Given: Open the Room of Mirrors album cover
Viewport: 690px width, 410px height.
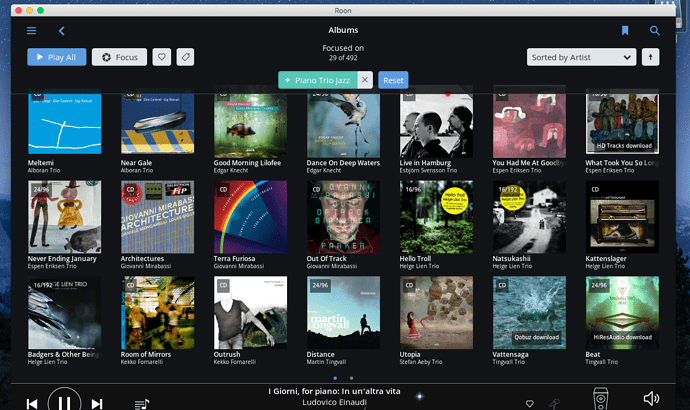Looking at the screenshot, I should pos(158,313).
